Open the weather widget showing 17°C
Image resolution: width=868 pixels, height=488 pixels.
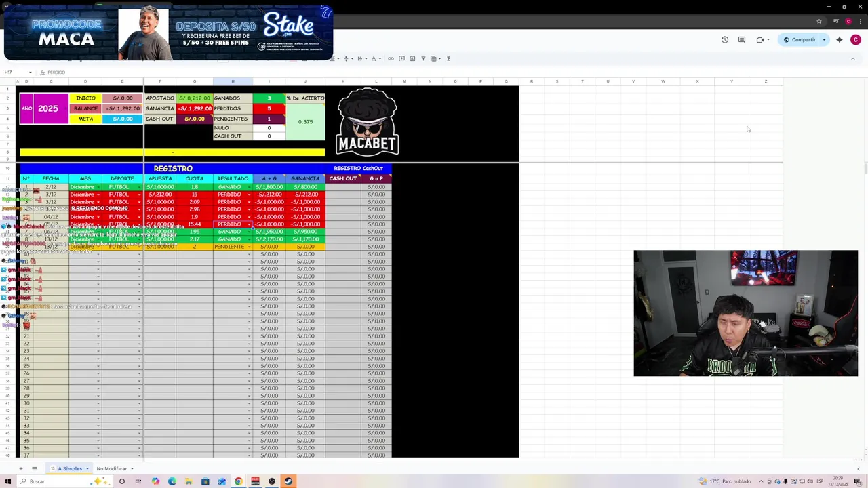tap(726, 481)
